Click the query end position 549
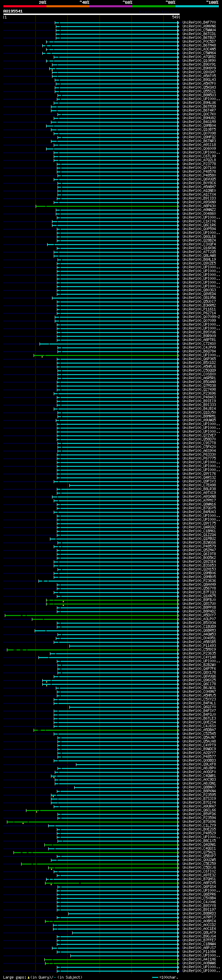Viewport: 222px width, 980px height. pos(175,17)
